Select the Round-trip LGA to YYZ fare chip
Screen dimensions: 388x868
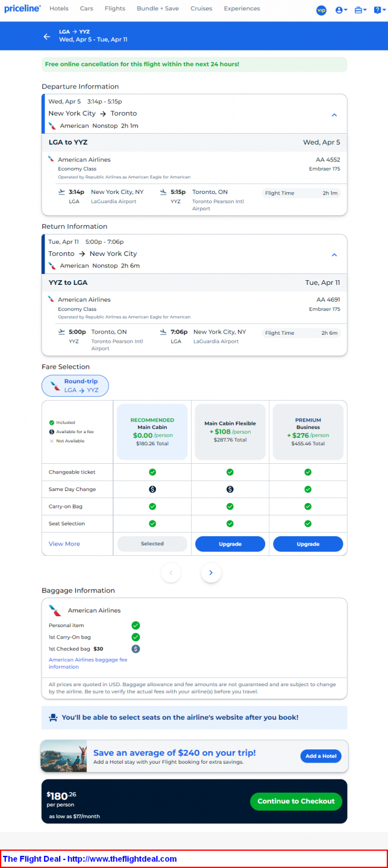coord(75,386)
